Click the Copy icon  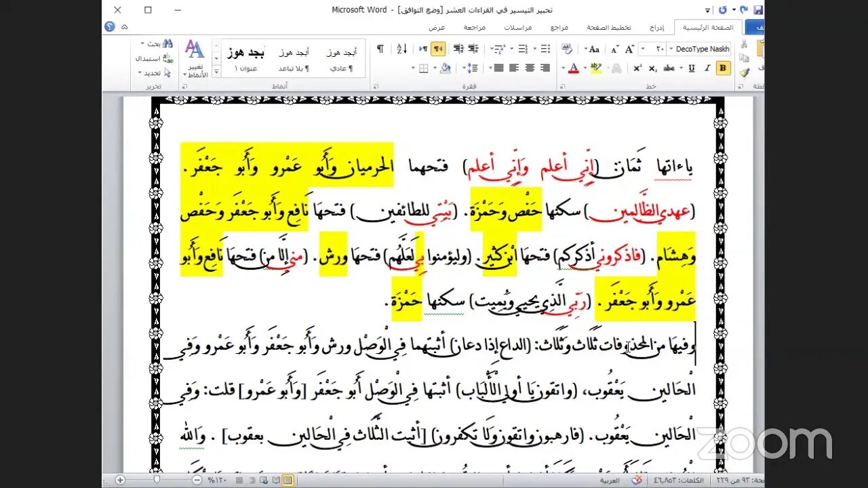(x=745, y=58)
